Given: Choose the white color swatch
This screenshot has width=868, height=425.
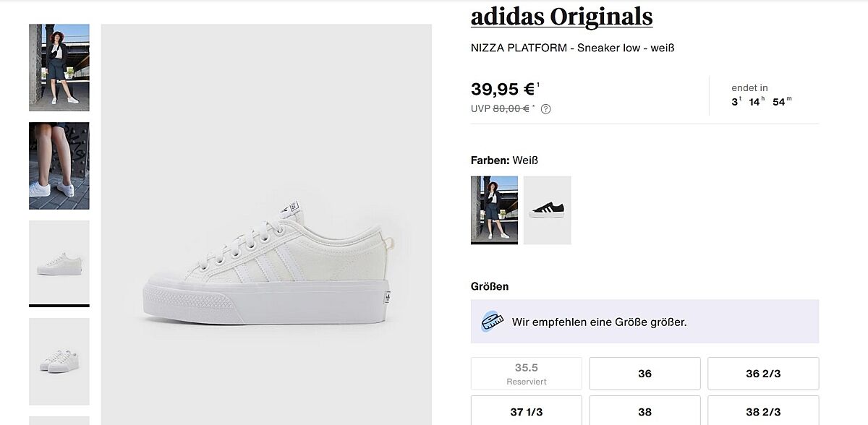Looking at the screenshot, I should point(494,210).
